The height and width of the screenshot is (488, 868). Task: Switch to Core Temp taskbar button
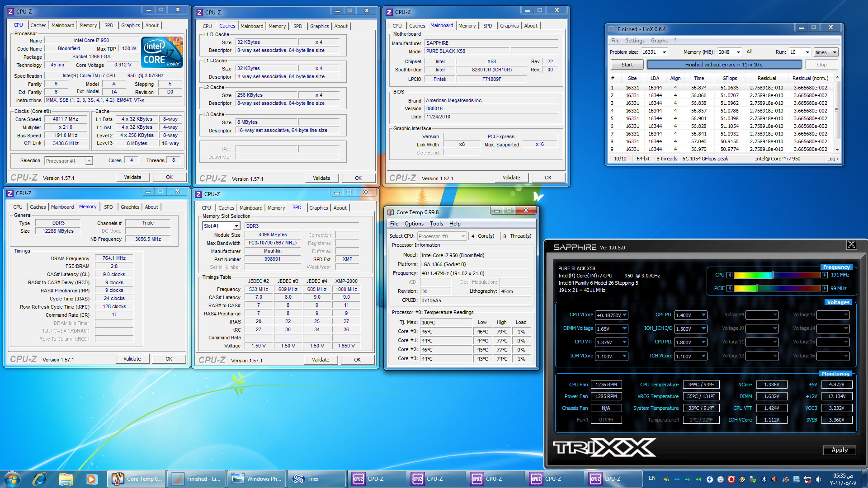pos(137,479)
